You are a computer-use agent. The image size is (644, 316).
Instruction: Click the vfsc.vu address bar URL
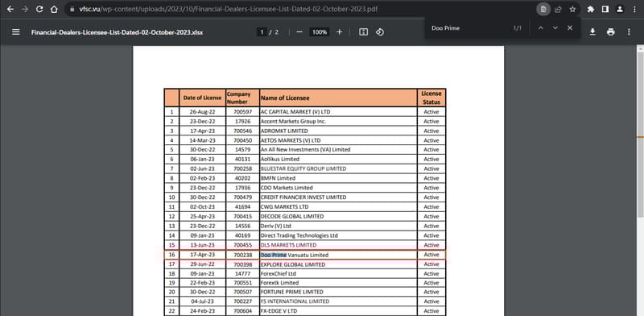coord(229,9)
